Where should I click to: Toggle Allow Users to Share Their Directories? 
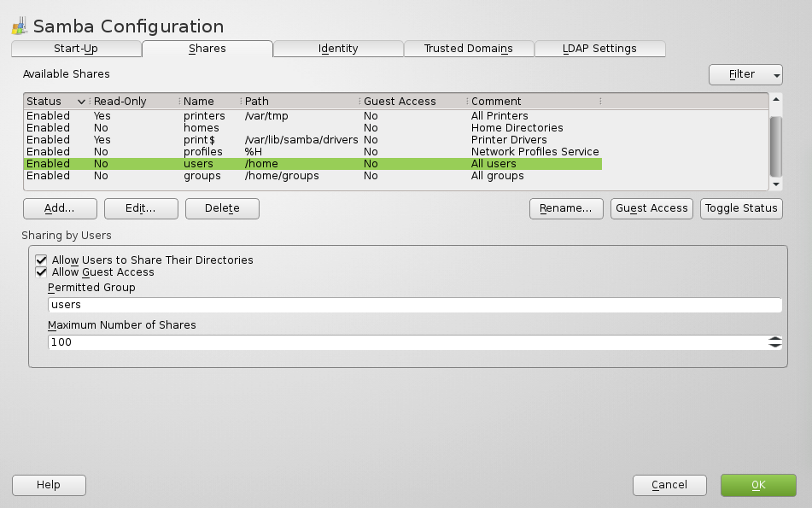tap(41, 260)
